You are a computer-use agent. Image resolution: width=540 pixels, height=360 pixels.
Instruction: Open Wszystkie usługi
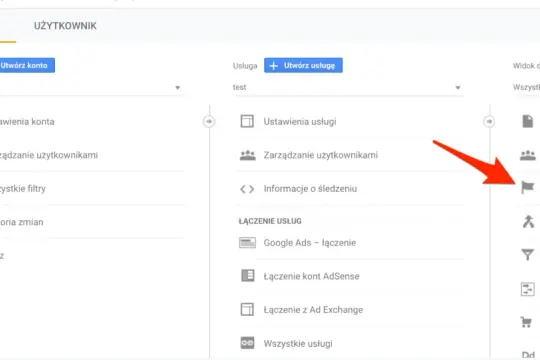tap(298, 343)
